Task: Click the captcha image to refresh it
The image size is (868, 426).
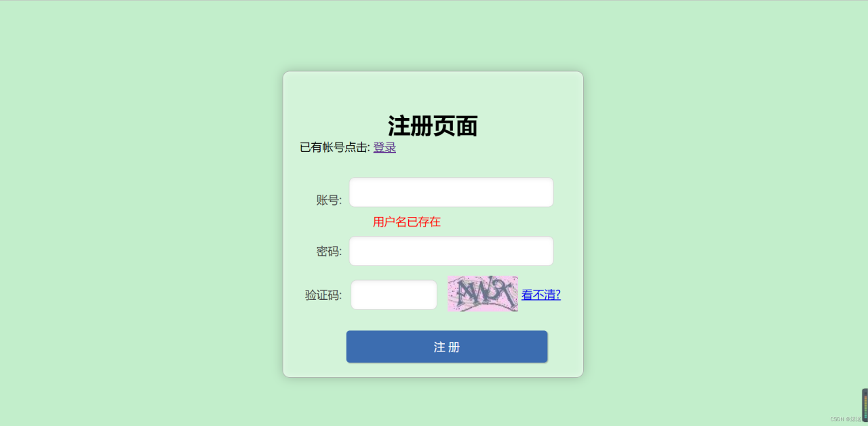Action: (482, 294)
